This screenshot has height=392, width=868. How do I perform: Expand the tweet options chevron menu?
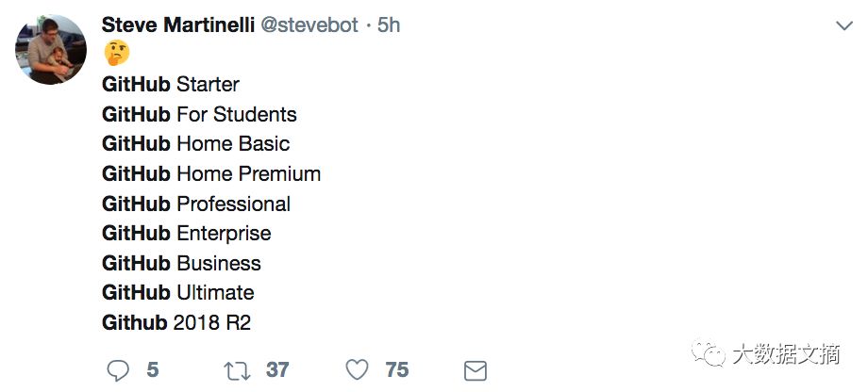click(843, 26)
